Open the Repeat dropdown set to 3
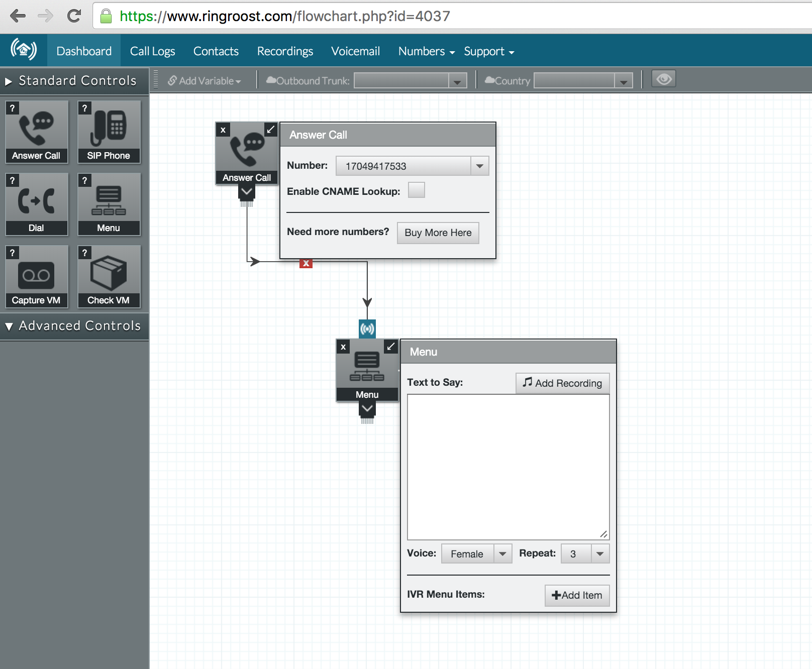 [585, 553]
